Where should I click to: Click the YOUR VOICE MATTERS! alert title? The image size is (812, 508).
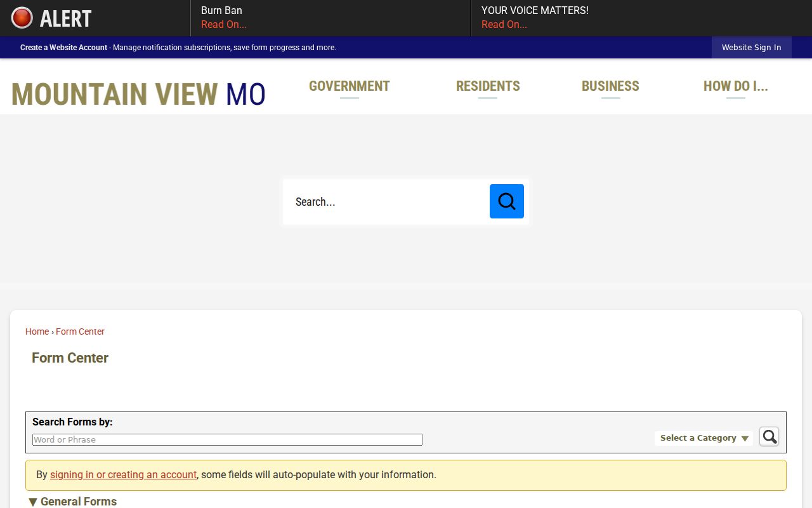point(535,10)
